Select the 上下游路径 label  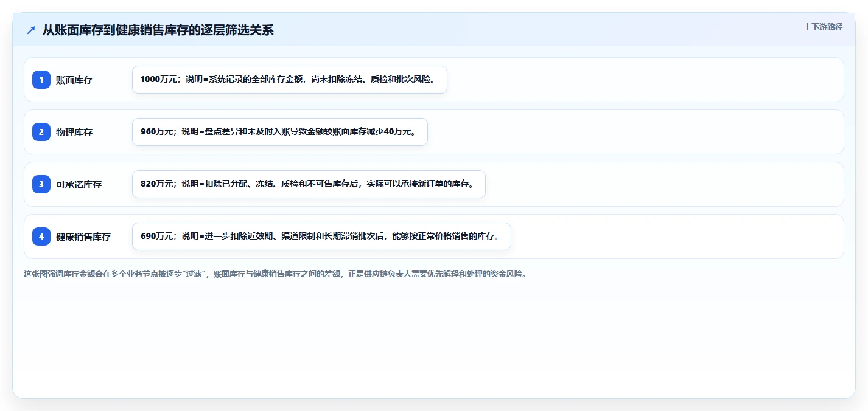[823, 27]
